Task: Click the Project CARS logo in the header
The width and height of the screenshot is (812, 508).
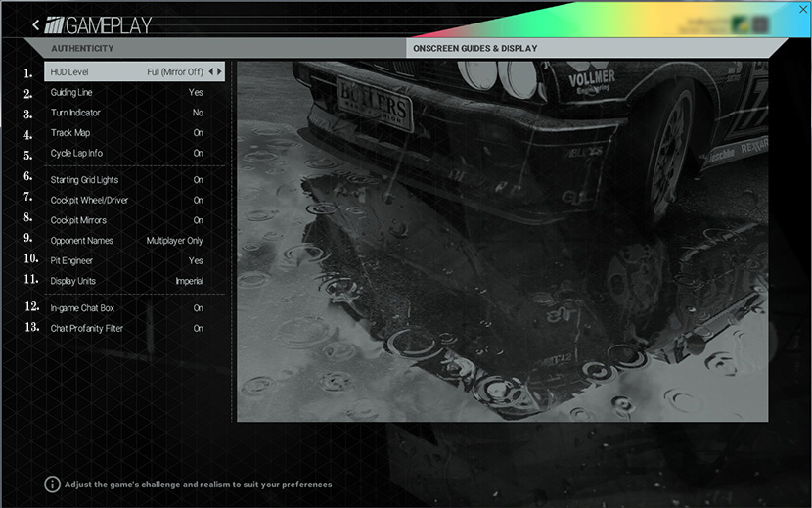Action: [x=56, y=25]
